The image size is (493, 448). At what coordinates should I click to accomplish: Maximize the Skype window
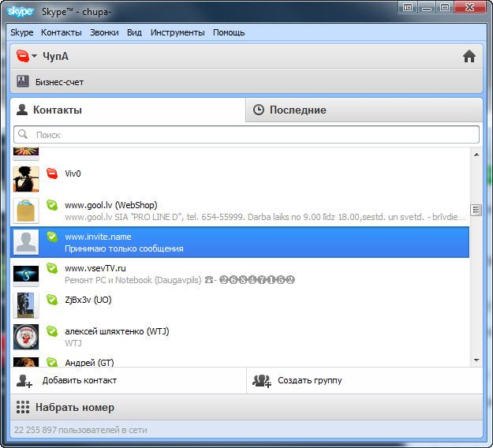(x=444, y=7)
